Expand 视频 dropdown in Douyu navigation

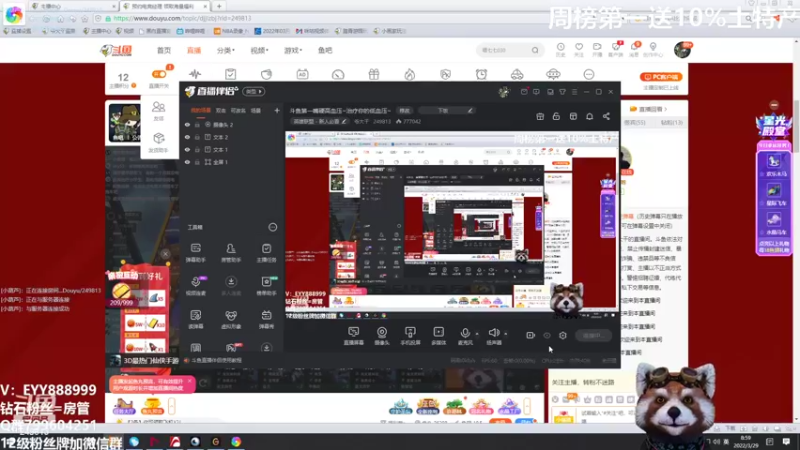click(x=259, y=50)
